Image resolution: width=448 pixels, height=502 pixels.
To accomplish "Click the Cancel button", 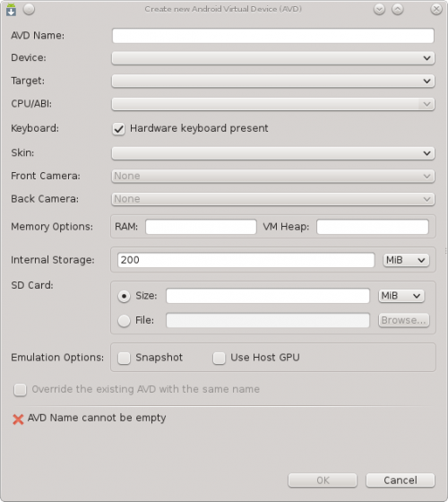I will pyautogui.click(x=401, y=480).
